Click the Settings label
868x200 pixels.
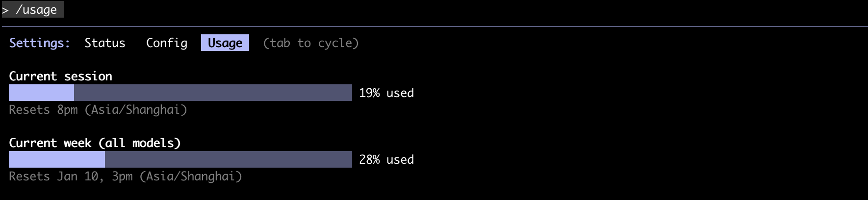(x=40, y=43)
